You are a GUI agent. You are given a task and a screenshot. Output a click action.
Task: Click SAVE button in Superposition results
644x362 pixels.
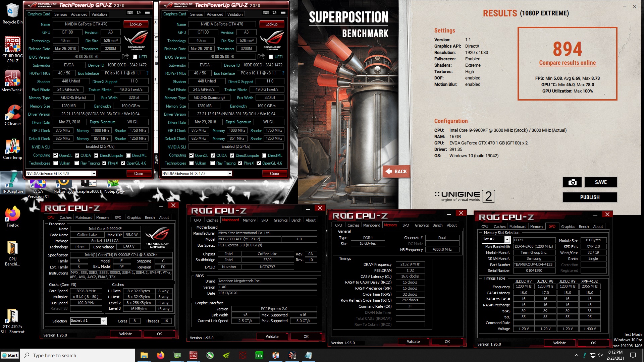tap(601, 182)
